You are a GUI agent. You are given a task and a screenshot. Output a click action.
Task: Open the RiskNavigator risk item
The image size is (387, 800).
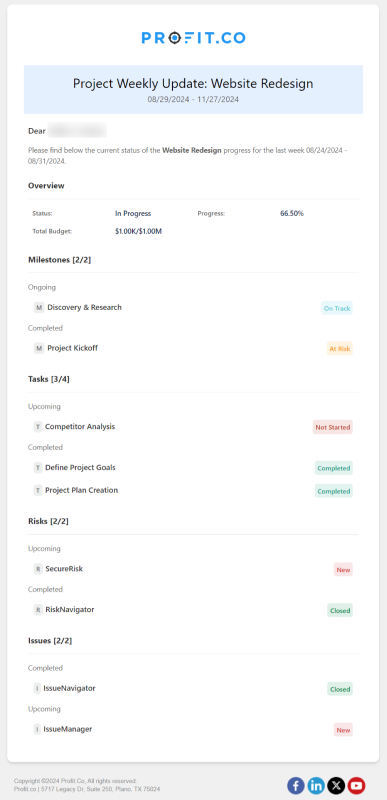click(70, 610)
